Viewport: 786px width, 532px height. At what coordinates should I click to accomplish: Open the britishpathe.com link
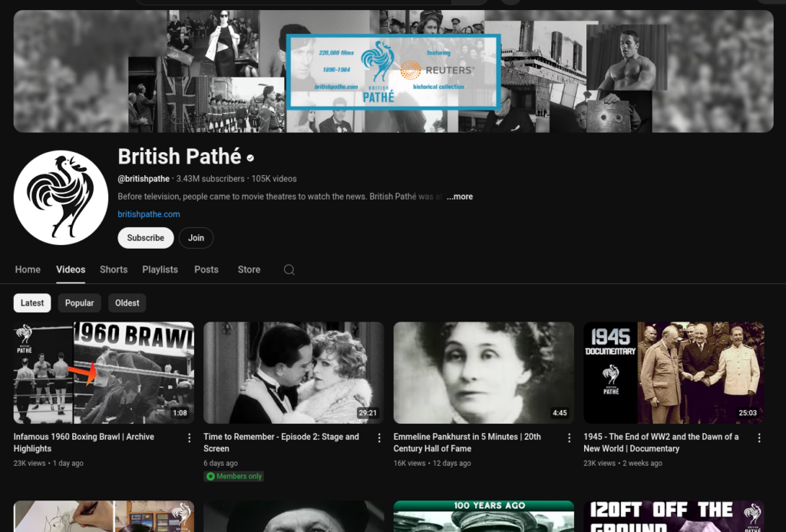149,214
